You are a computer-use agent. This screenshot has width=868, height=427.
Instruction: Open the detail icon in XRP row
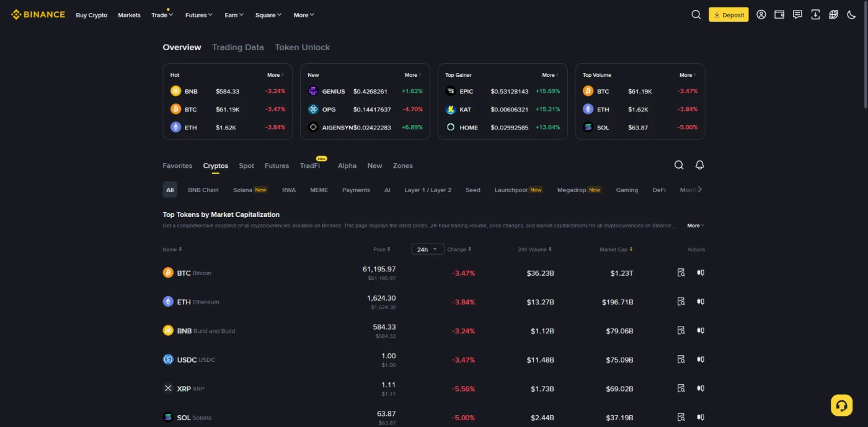tap(681, 389)
